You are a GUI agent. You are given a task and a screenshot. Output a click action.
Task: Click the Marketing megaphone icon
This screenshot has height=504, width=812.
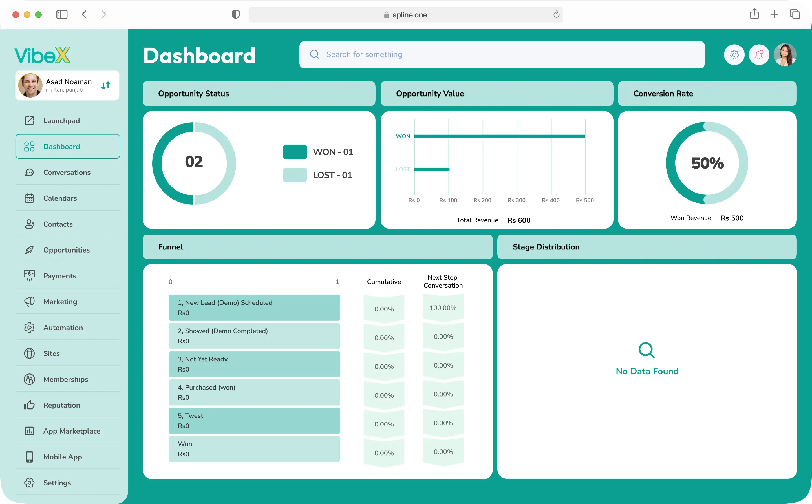click(29, 302)
